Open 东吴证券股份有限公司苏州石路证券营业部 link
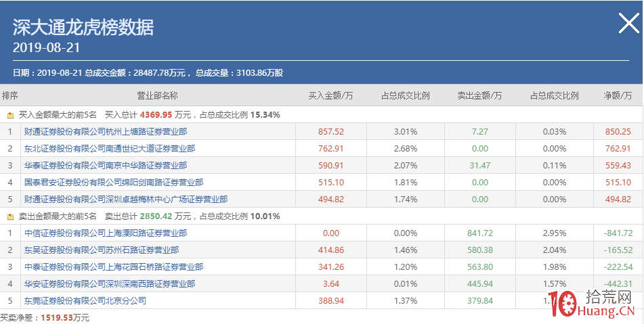 [x=102, y=250]
